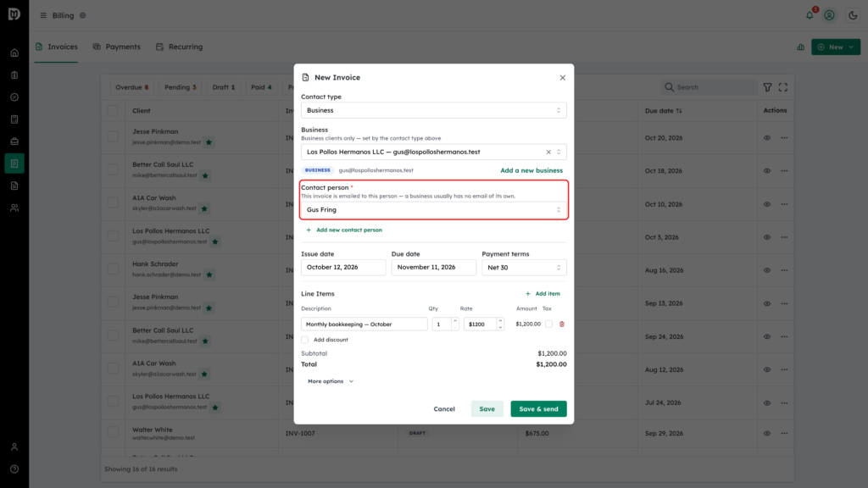The image size is (868, 488).
Task: Open the chart statistics icon beside New
Action: [x=800, y=47]
